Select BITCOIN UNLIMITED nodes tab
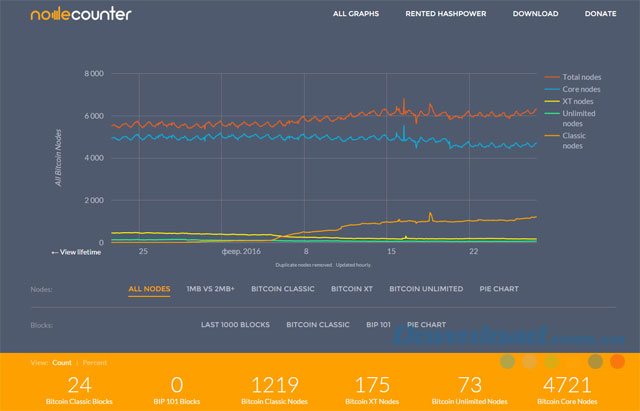640x411 pixels. coord(426,289)
